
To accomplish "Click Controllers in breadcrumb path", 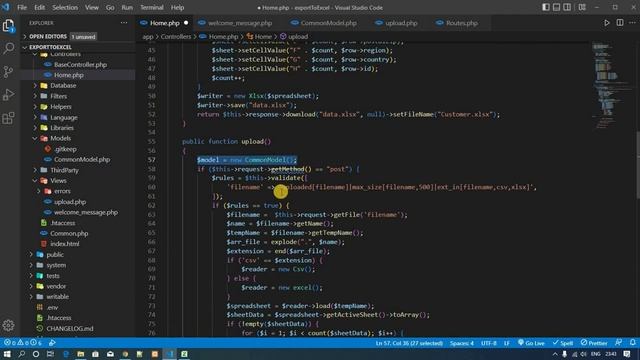I will tap(176, 37).
